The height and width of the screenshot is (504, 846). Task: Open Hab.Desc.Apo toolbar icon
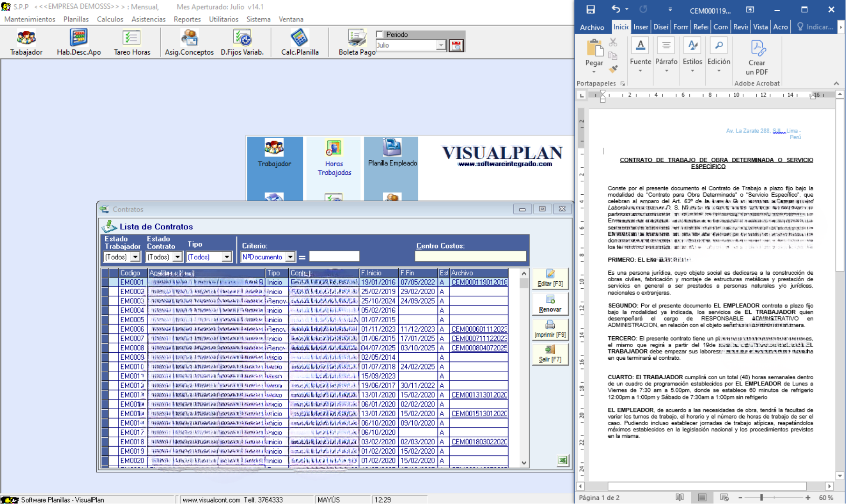coord(79,42)
